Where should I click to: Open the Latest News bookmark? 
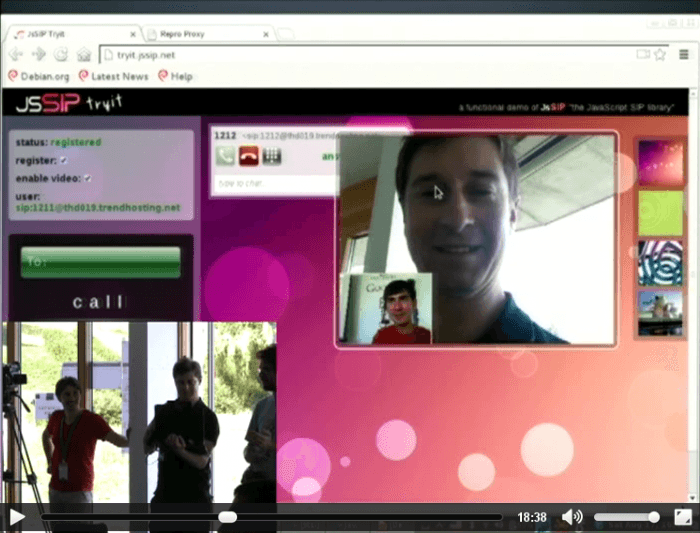click(113, 76)
